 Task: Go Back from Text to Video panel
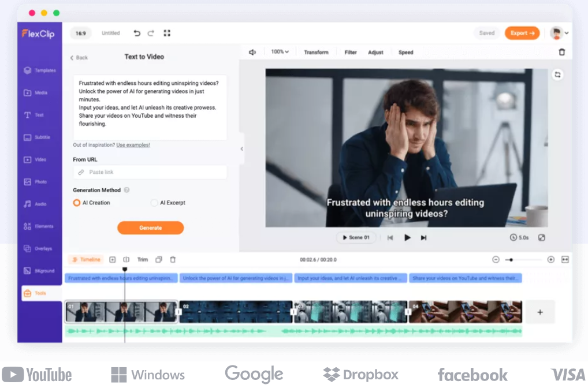point(79,58)
